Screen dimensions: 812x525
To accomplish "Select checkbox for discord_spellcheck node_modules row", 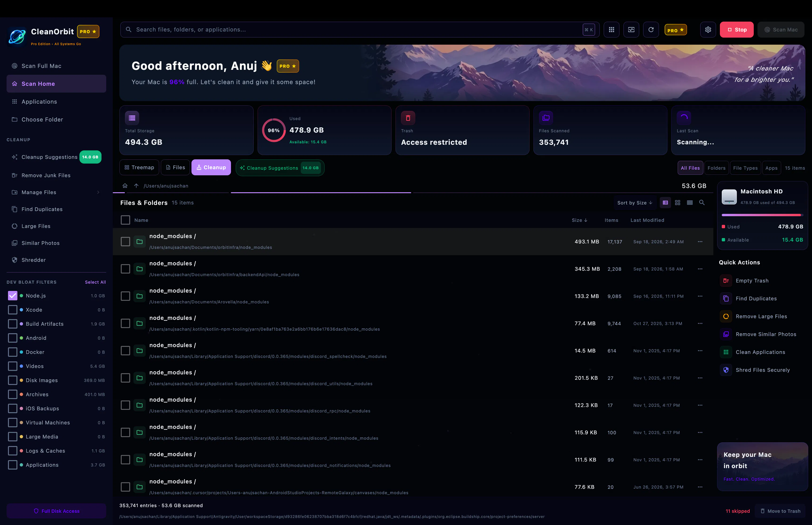I will click(125, 351).
